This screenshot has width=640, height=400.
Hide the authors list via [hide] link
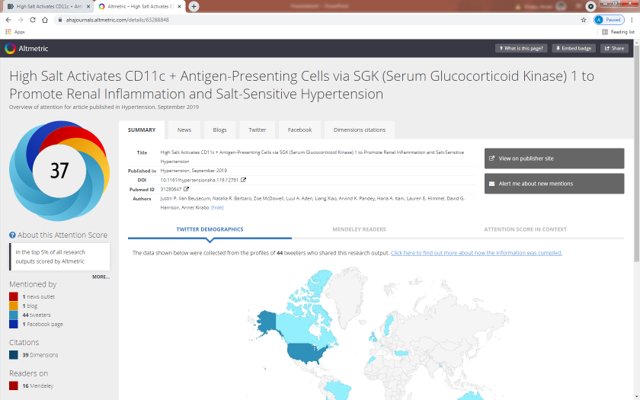tap(217, 208)
